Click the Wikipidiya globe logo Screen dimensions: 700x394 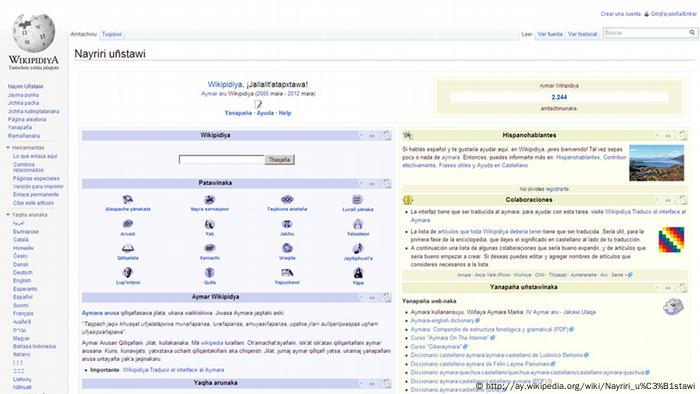[34, 33]
